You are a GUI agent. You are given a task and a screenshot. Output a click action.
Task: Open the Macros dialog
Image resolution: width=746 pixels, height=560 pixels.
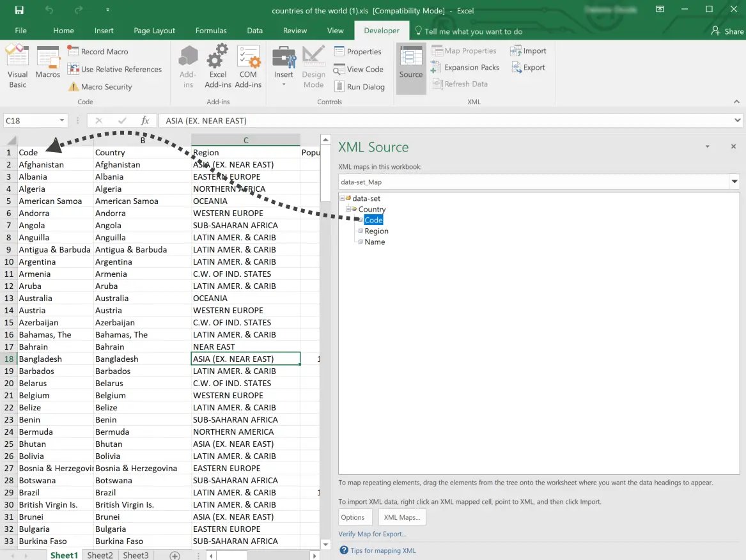[47, 62]
